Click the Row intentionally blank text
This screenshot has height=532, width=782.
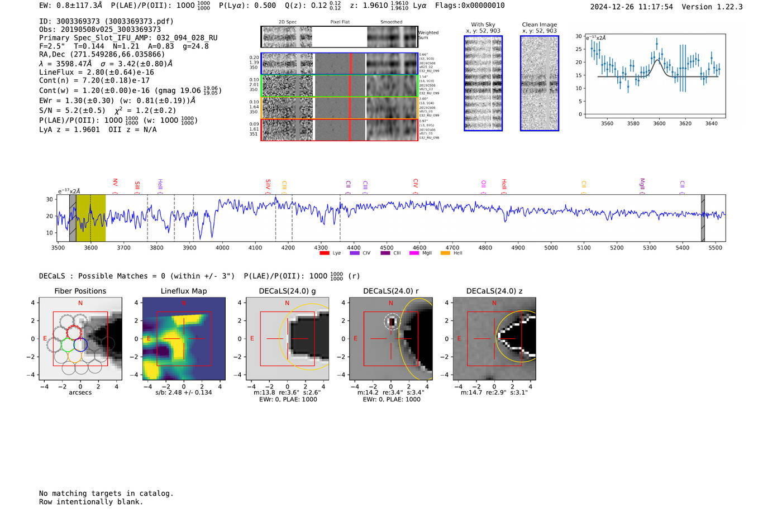tap(91, 502)
